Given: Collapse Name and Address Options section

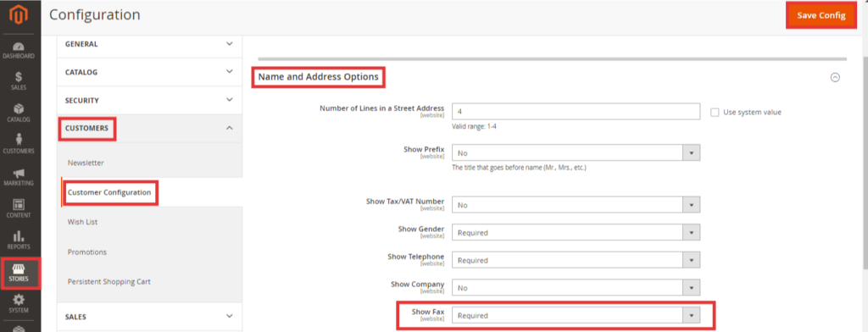Looking at the screenshot, I should coord(835,77).
